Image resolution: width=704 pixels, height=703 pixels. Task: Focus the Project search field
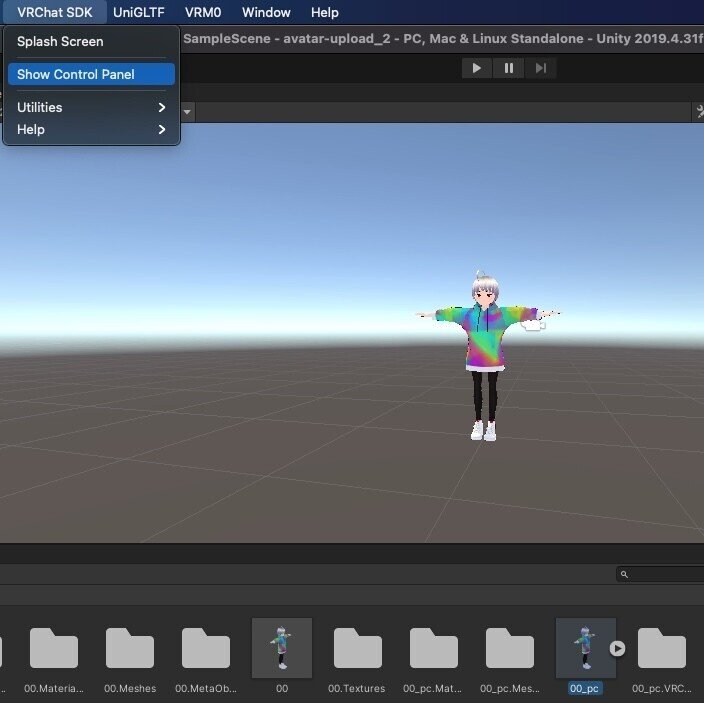point(660,574)
